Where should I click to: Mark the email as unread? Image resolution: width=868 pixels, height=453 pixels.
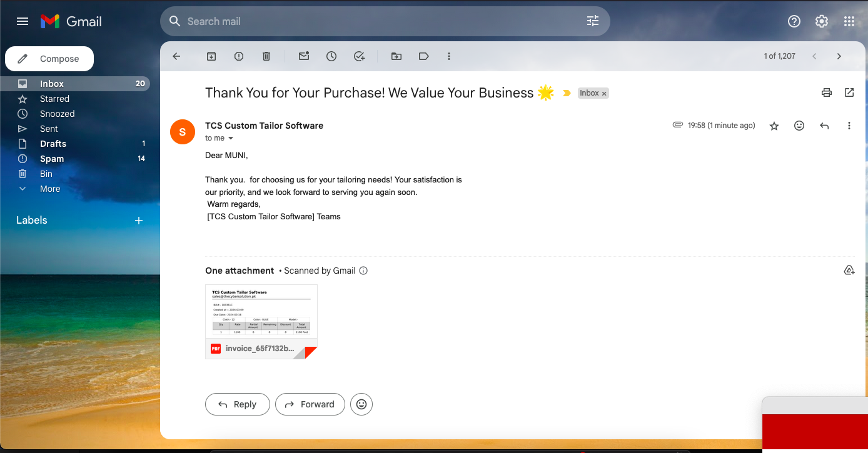click(x=303, y=56)
